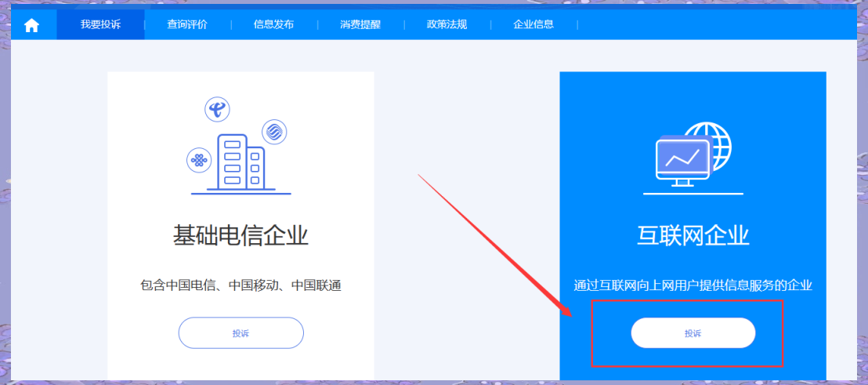Open the 我要投诉 menu tab
The image size is (868, 385).
[x=101, y=24]
